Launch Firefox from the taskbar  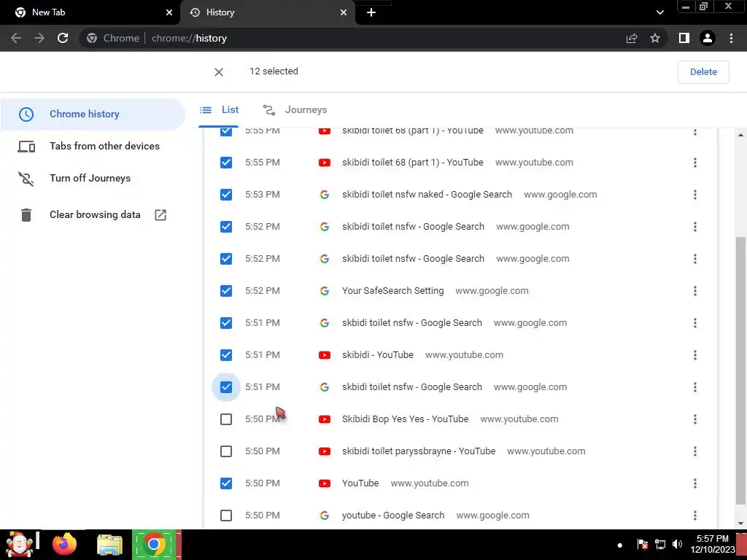pos(64,544)
